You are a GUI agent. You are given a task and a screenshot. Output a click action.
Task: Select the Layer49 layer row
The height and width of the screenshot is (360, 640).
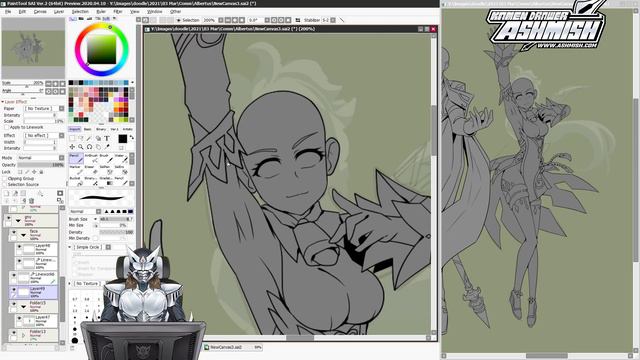[x=33, y=292]
